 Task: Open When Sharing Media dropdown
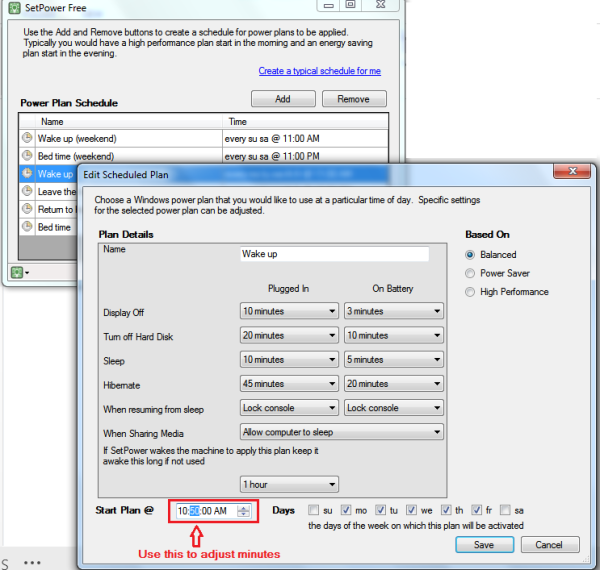tap(342, 432)
